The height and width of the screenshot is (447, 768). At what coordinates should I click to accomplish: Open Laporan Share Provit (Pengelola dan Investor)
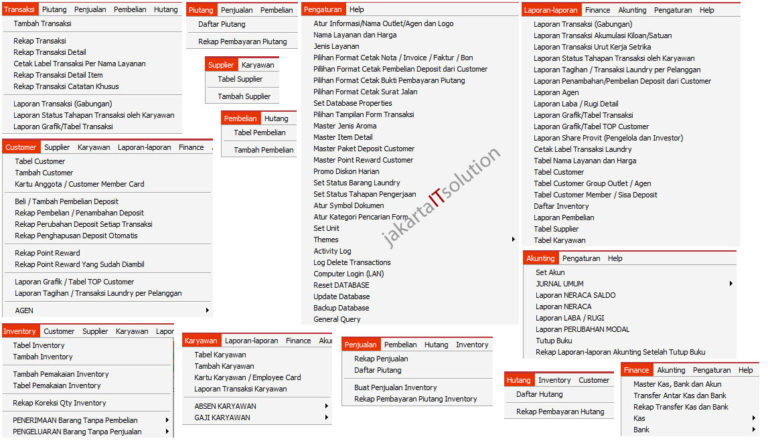coord(608,138)
